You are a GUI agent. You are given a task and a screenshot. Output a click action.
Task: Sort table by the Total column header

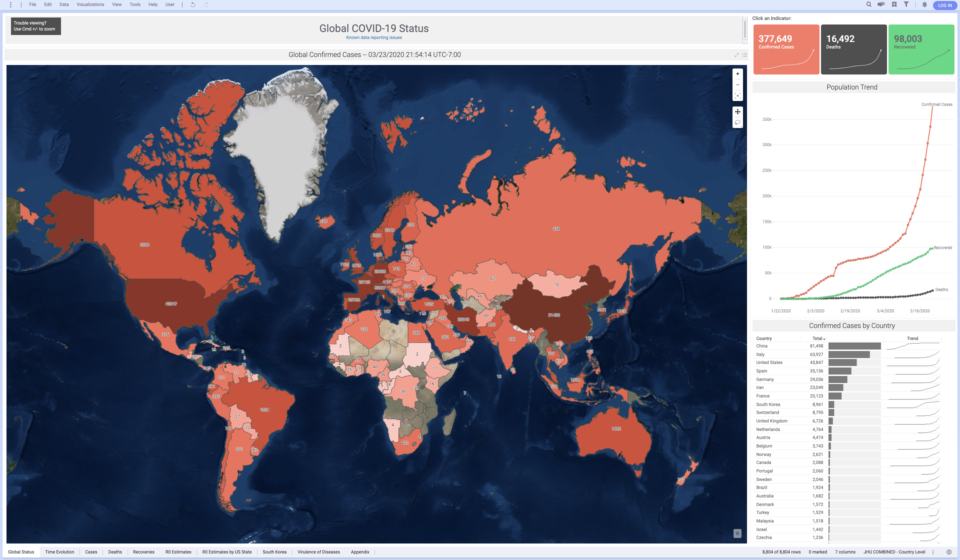[817, 338]
